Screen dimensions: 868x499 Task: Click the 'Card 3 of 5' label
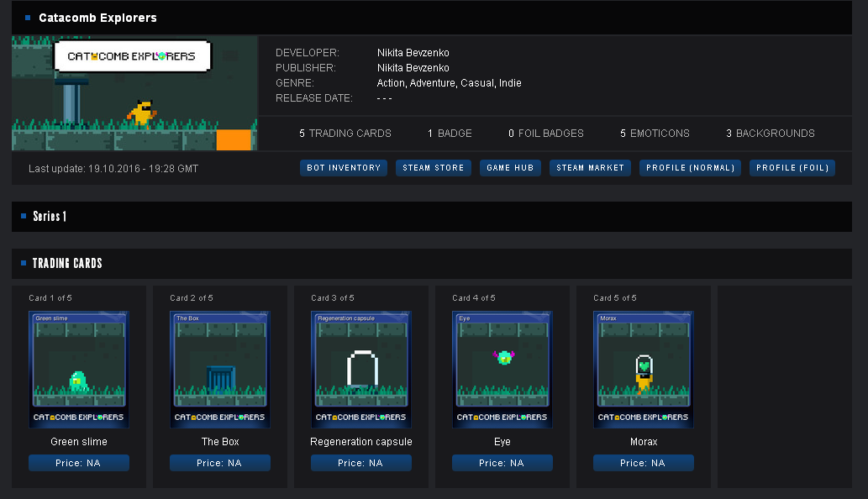(x=333, y=297)
